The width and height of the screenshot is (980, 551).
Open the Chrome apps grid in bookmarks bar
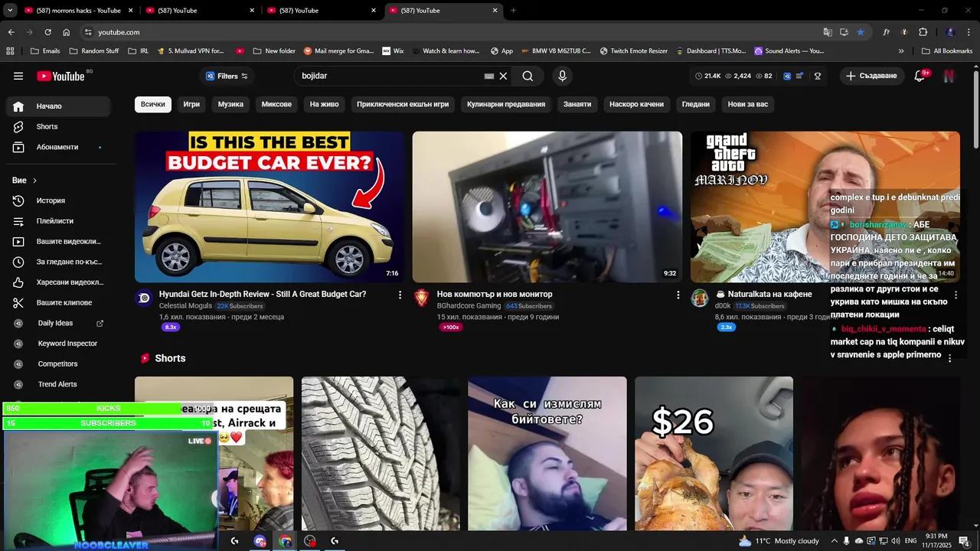pos(10,51)
